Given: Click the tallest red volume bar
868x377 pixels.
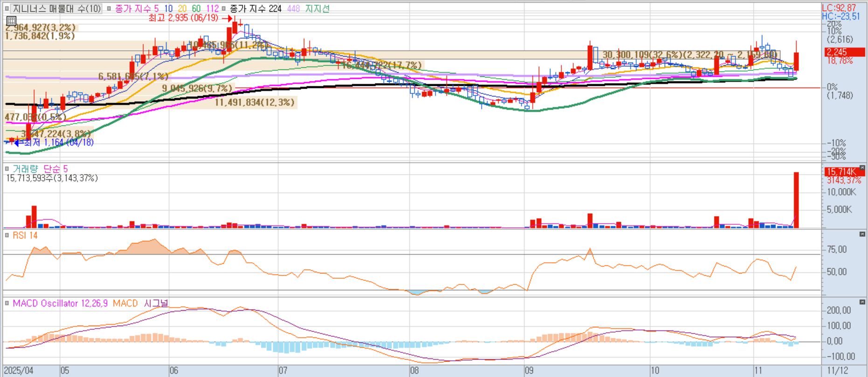Looking at the screenshot, I should [x=796, y=200].
